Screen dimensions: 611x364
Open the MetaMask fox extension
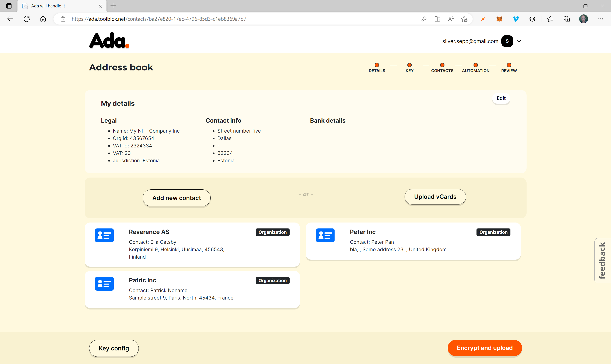(499, 19)
